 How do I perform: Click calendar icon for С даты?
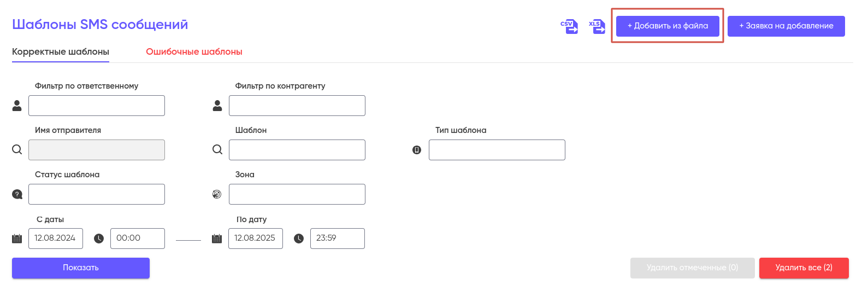click(17, 239)
